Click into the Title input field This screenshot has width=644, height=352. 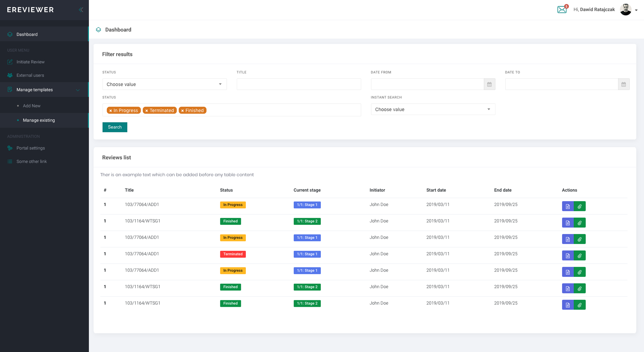(299, 84)
